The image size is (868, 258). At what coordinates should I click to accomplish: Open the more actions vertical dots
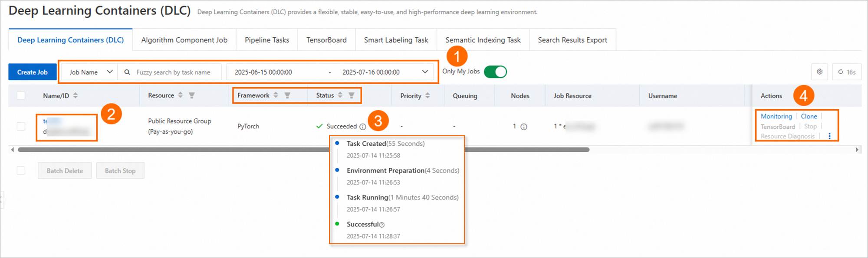(x=829, y=136)
